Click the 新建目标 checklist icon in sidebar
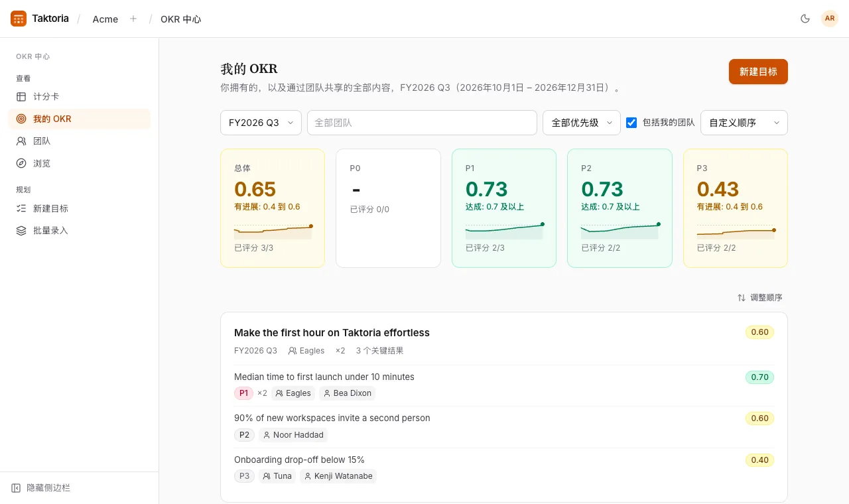 (x=21, y=208)
